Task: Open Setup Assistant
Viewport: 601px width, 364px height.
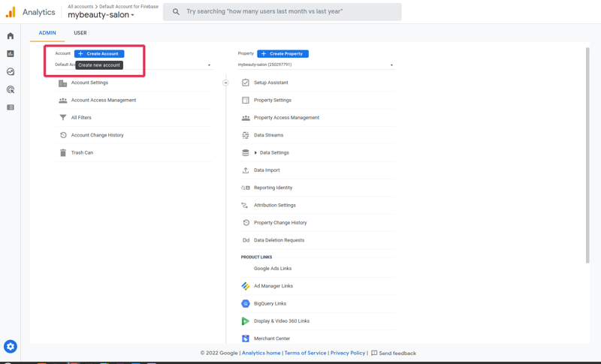Action: pyautogui.click(x=271, y=83)
